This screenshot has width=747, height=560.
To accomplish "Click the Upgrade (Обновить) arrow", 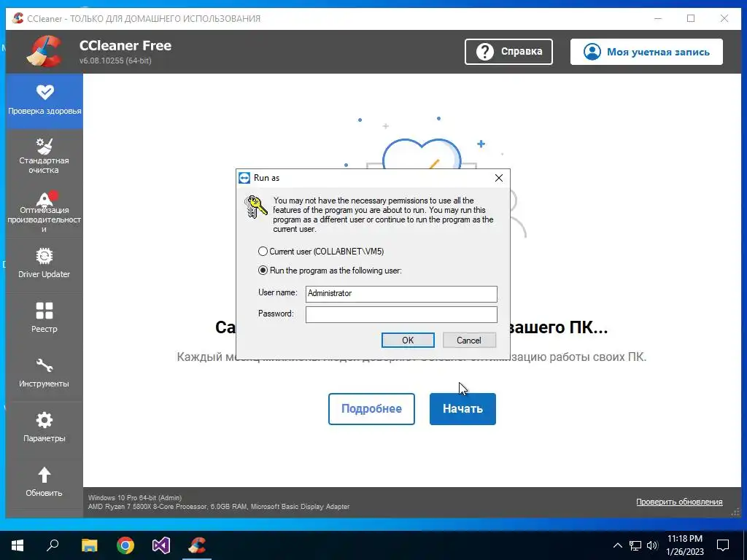I will click(44, 475).
